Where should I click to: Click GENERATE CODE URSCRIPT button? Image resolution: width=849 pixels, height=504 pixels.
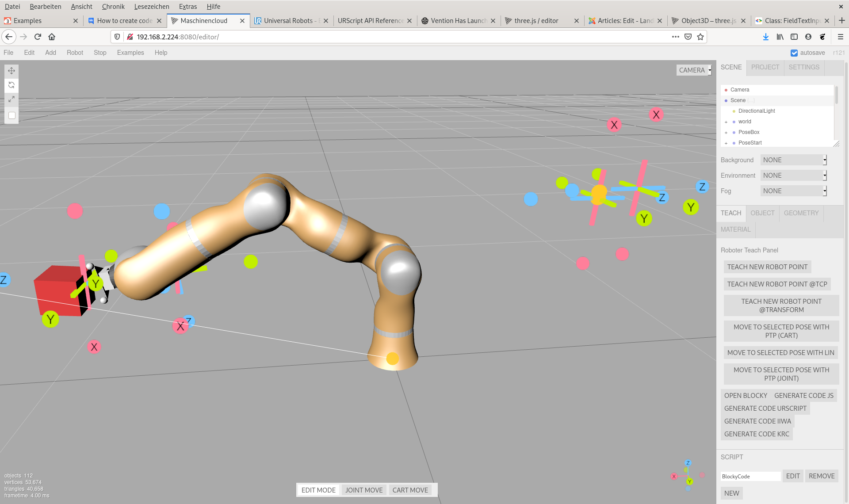pos(765,409)
